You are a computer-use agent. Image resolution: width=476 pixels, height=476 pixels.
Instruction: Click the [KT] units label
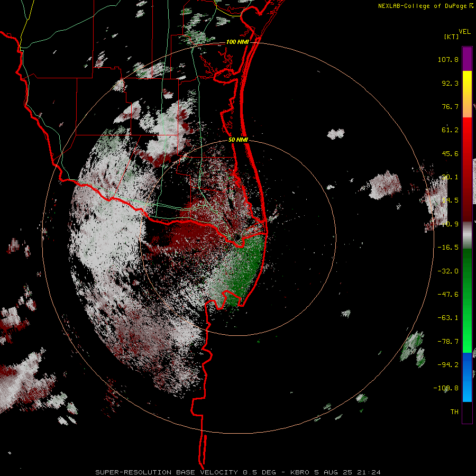click(452, 36)
